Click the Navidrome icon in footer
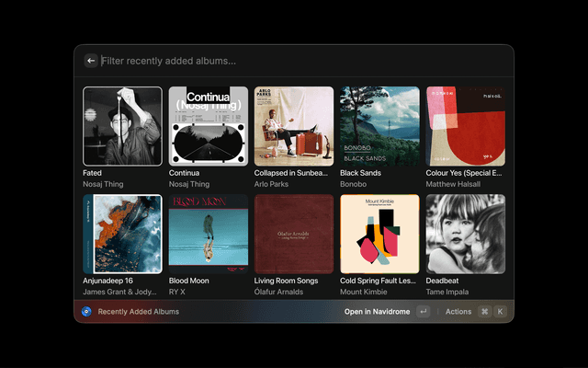 point(86,312)
